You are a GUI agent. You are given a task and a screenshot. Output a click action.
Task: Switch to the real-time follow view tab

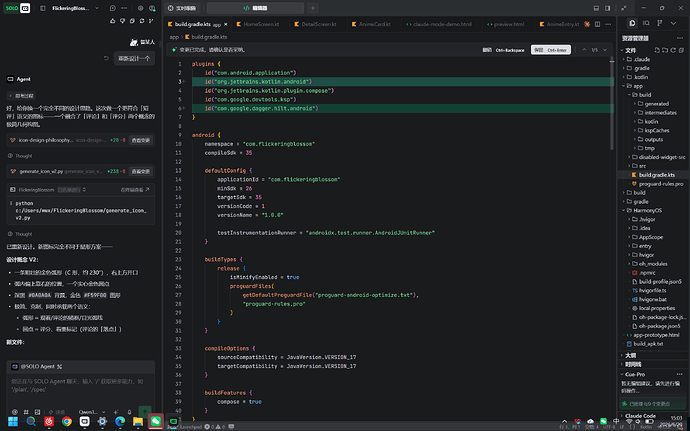pos(182,8)
